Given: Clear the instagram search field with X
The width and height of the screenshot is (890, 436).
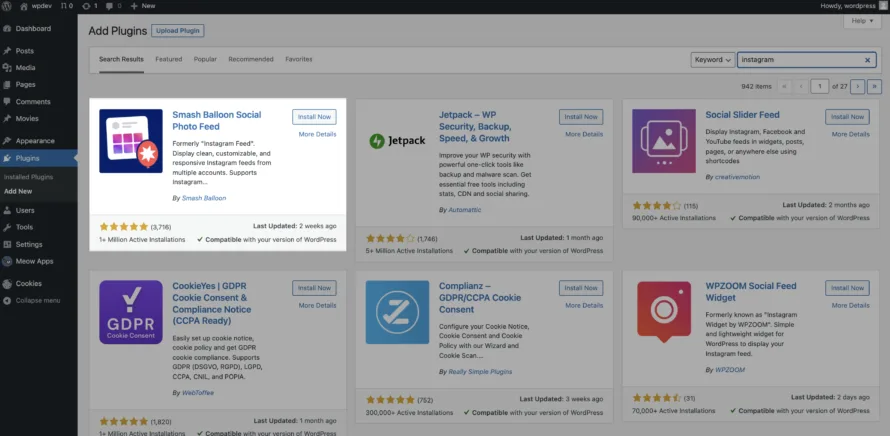Looking at the screenshot, I should coord(868,60).
